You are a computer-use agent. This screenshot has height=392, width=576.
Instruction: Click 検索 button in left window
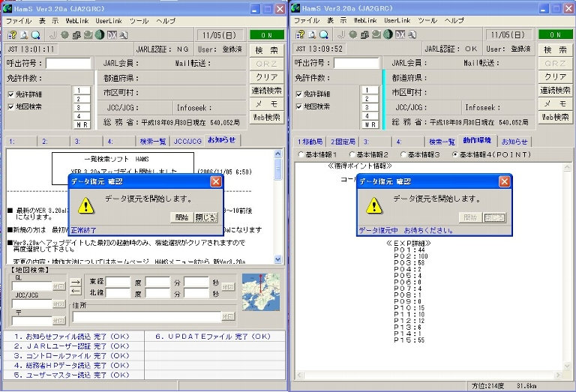267,51
